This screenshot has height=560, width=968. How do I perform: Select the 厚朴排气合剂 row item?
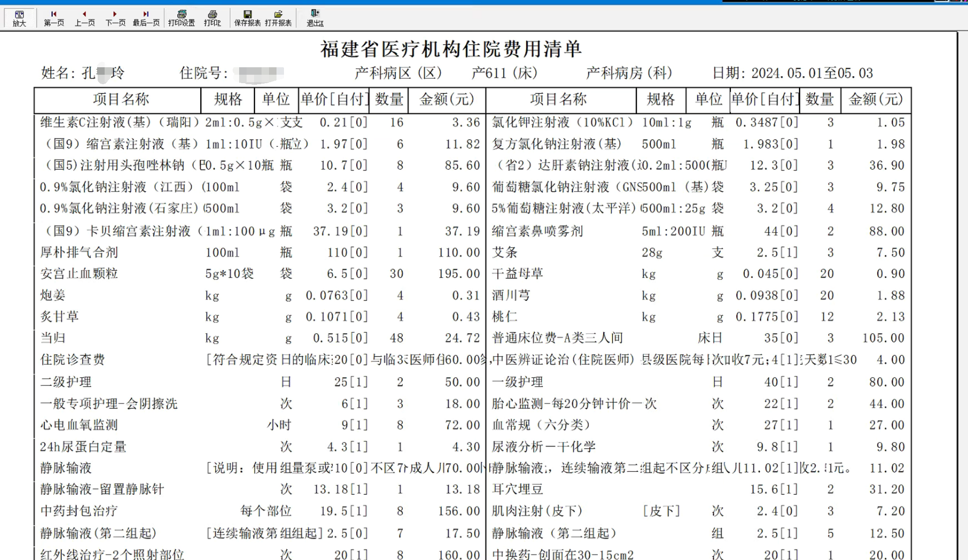pyautogui.click(x=79, y=253)
